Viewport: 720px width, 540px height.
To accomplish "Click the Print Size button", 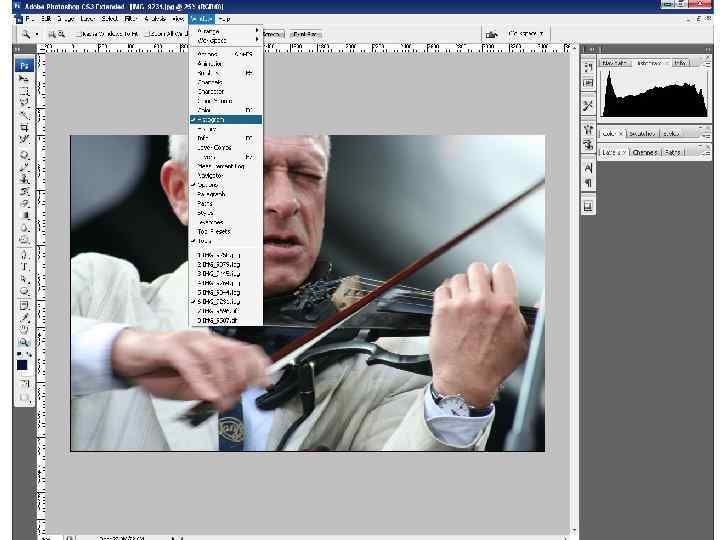I will click(306, 34).
